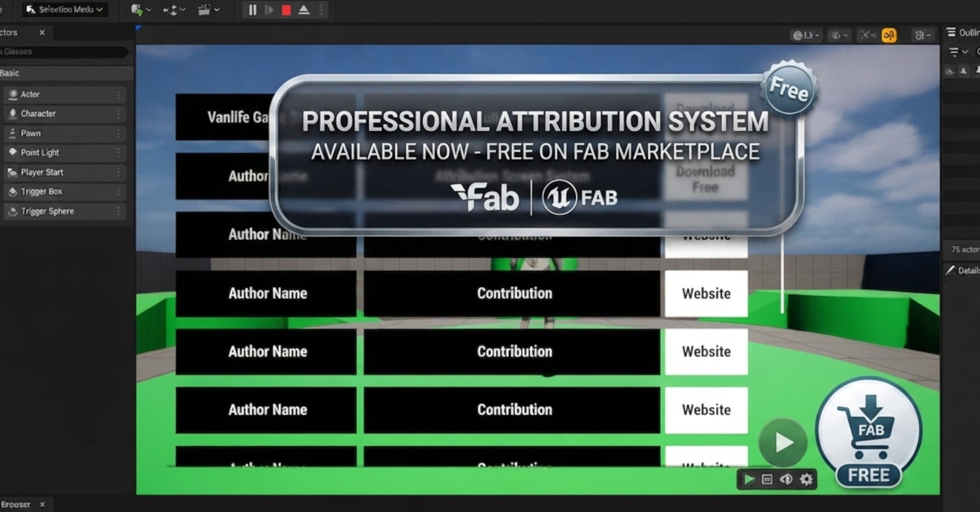The image size is (980, 512).
Task: Select the Trigger Box entry icon
Action: click(13, 192)
